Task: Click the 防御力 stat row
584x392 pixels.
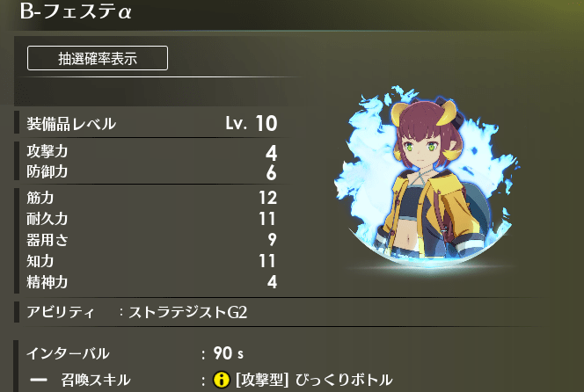Action: (x=152, y=172)
